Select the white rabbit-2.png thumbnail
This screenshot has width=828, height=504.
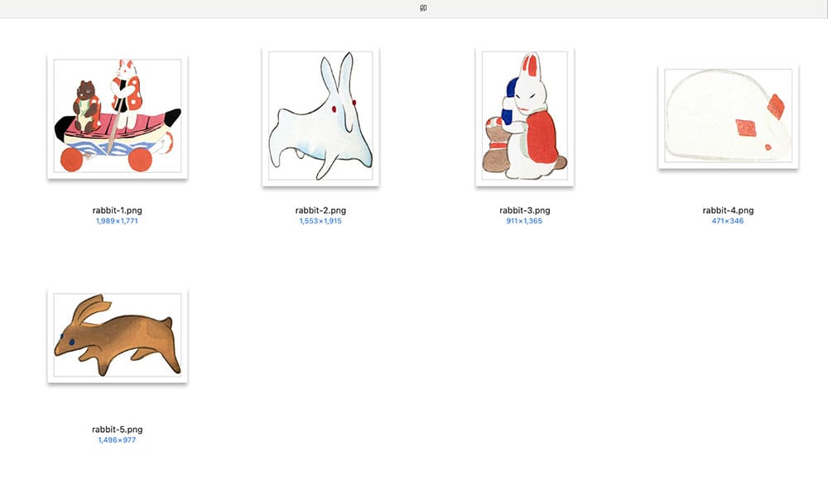(x=320, y=116)
